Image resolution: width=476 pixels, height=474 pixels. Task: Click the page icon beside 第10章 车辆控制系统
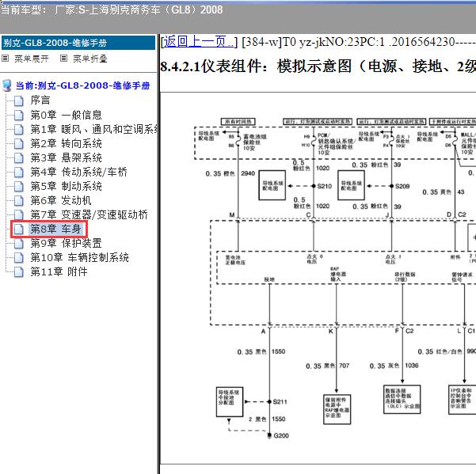click(19, 258)
